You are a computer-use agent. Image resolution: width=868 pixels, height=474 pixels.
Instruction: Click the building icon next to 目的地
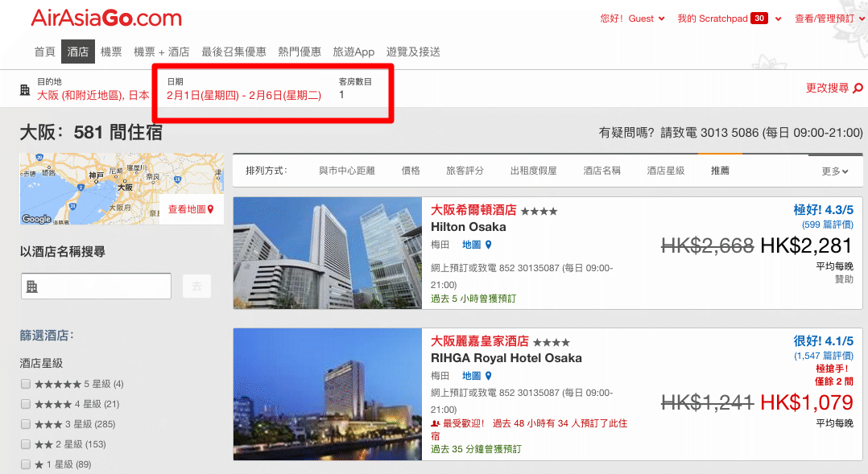coord(25,89)
